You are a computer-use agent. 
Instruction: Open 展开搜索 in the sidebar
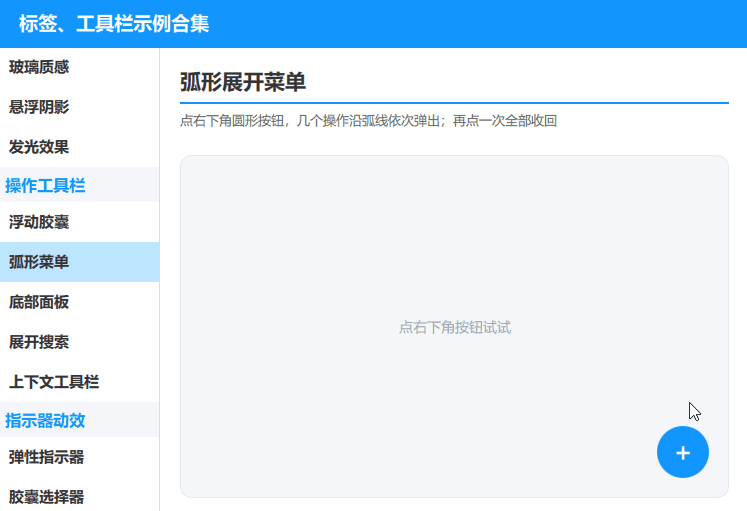click(x=80, y=342)
